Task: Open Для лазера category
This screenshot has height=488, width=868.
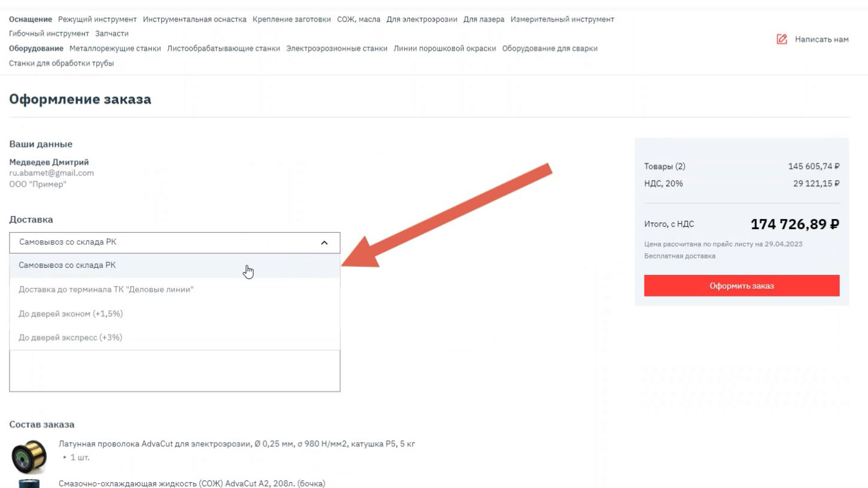Action: 484,19
